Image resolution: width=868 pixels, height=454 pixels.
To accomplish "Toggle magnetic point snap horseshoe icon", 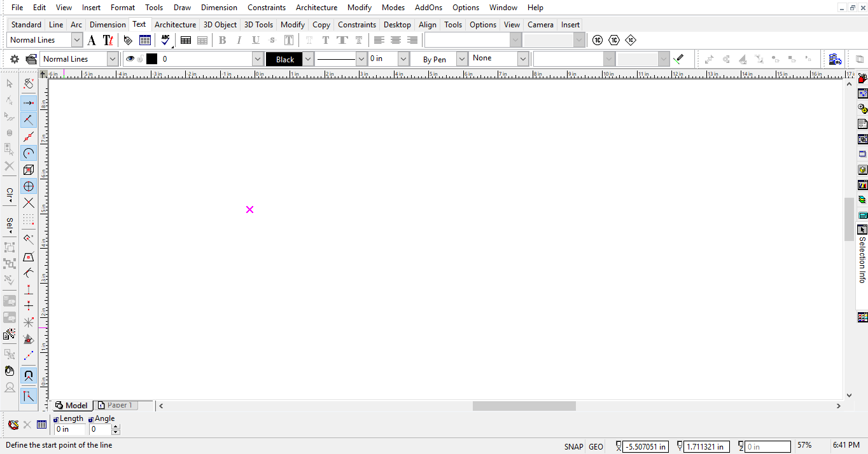I will point(29,376).
